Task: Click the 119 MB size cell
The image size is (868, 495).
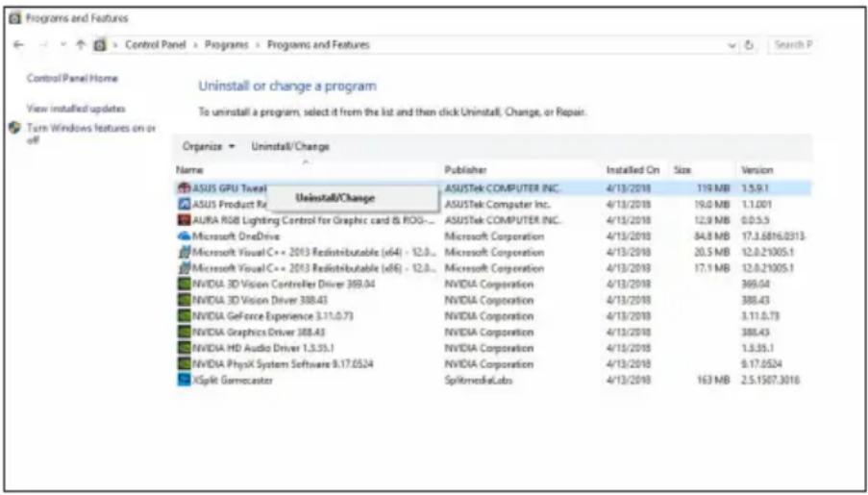Action: tap(713, 187)
